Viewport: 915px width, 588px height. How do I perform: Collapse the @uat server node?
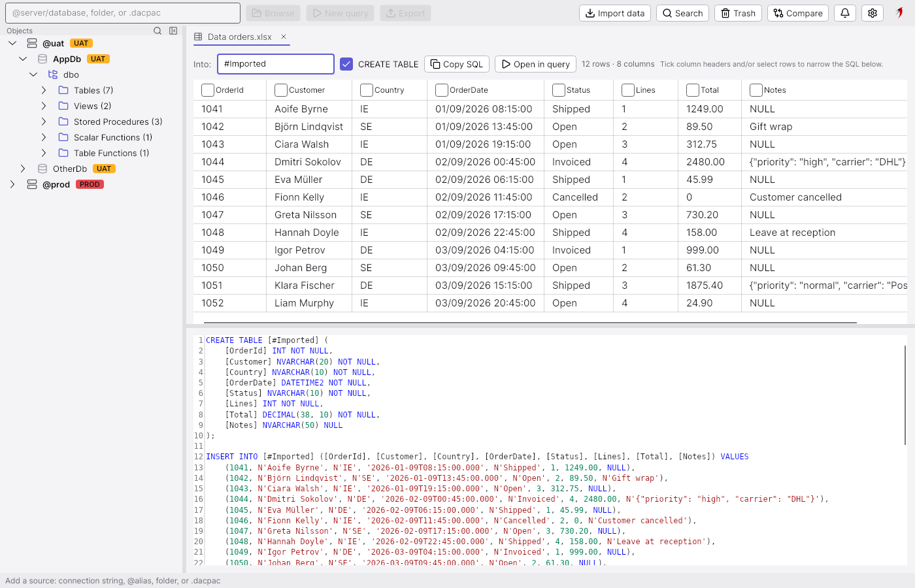pyautogui.click(x=12, y=43)
